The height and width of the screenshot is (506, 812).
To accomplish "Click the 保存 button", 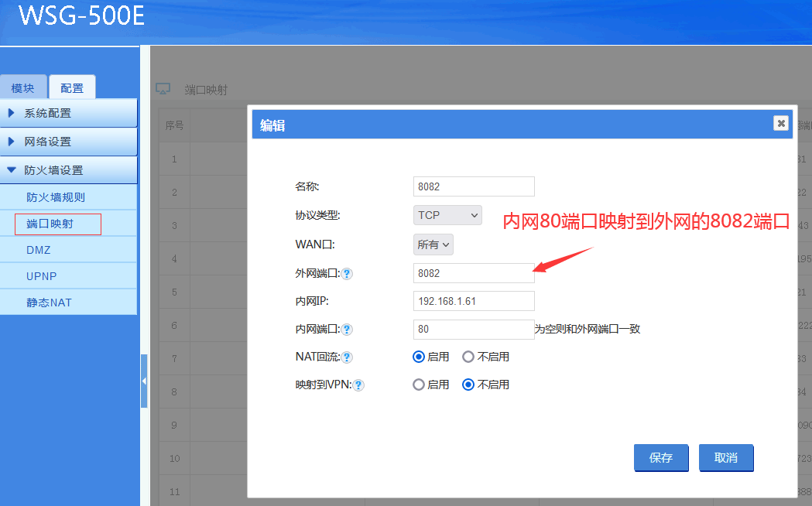I will (x=660, y=458).
